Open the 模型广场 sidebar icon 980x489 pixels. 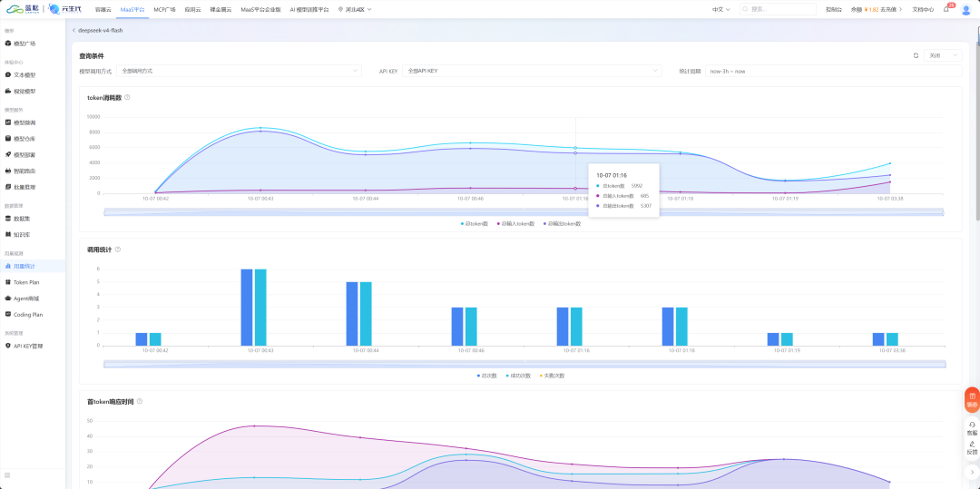[8, 44]
